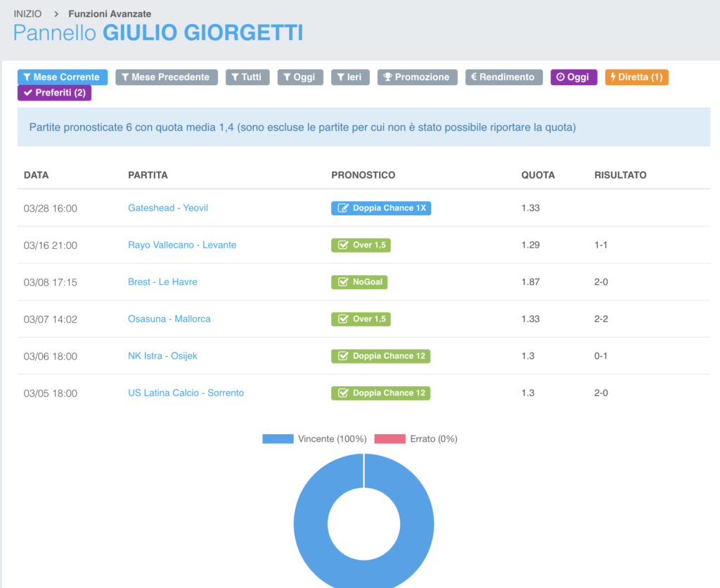
Task: Open US Latina Calcio - Sorrento match
Action: [186, 393]
